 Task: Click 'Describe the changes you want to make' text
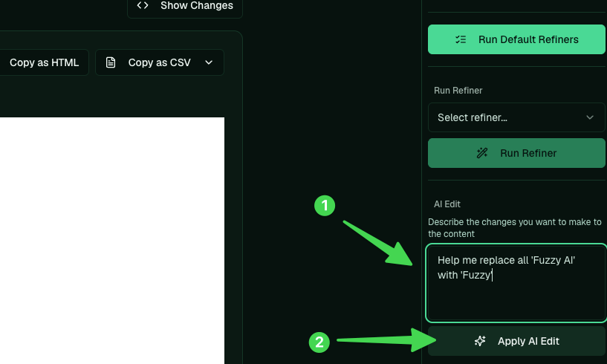[514, 228]
